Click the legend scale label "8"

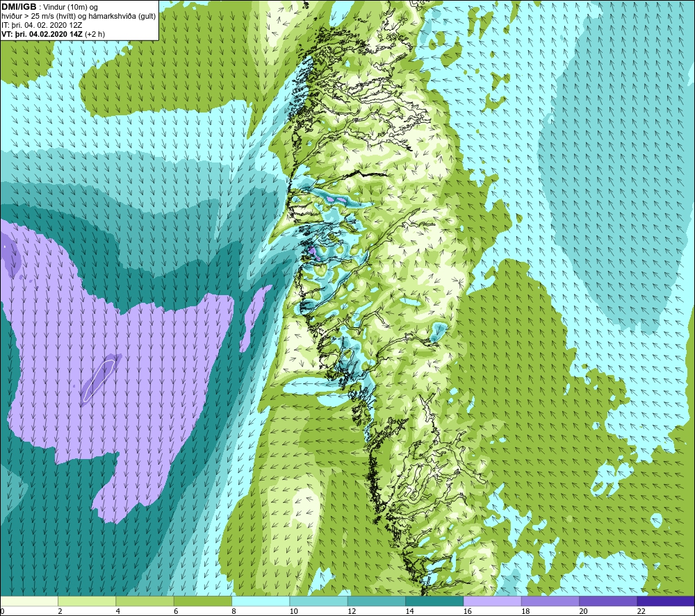click(234, 611)
